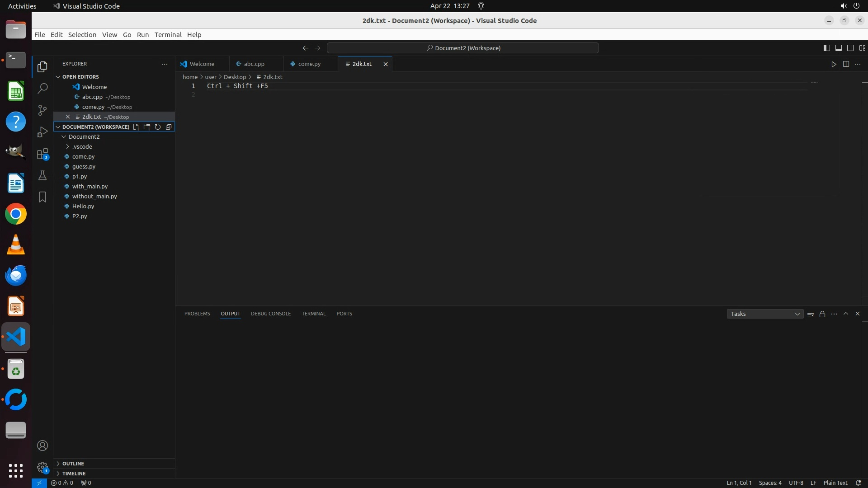
Task: Switch to the Debug Console tab
Action: [x=271, y=314]
